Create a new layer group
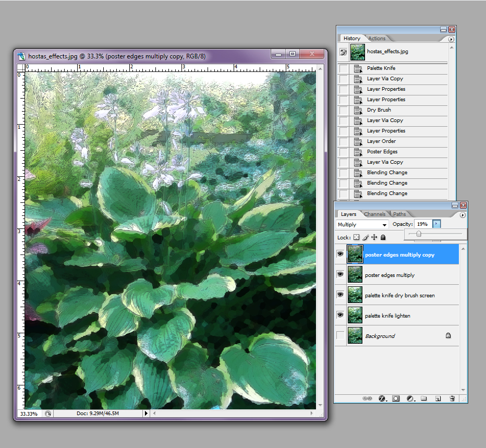The height and width of the screenshot is (448, 486). (423, 398)
